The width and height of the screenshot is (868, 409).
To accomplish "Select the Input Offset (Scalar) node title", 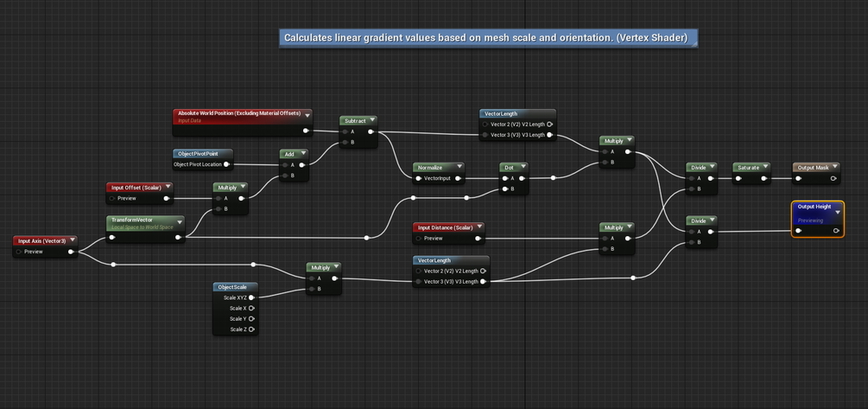I will pos(136,188).
